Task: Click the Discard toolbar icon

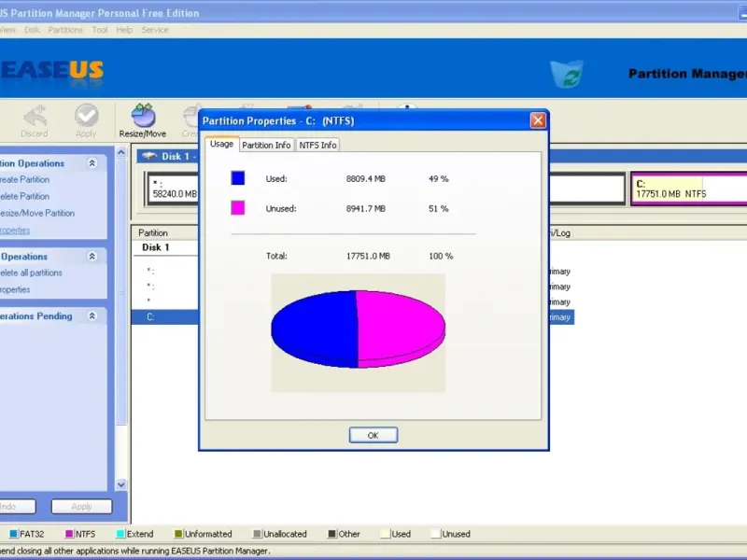Action: click(x=35, y=117)
